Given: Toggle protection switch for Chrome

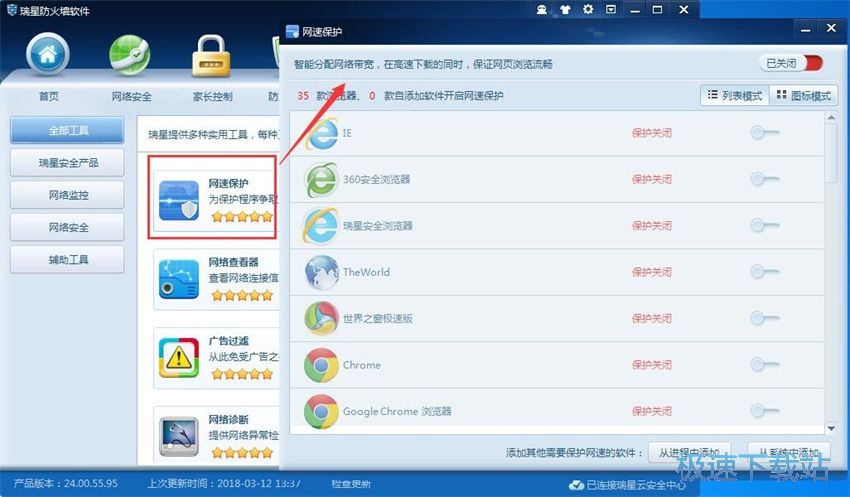Looking at the screenshot, I should [765, 364].
